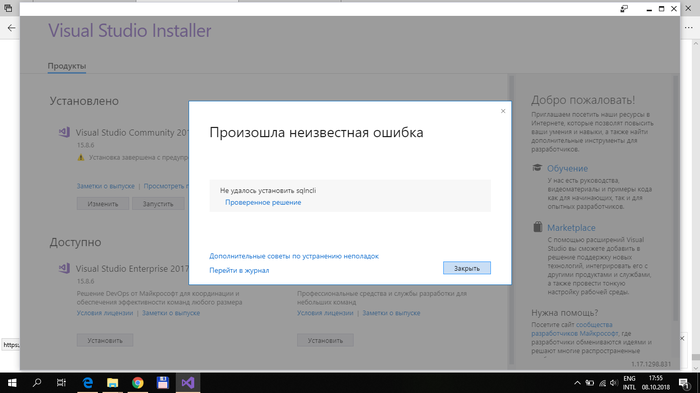Open Условия лицензии link for Enterprise
This screenshot has width=700, height=393.
(x=105, y=313)
